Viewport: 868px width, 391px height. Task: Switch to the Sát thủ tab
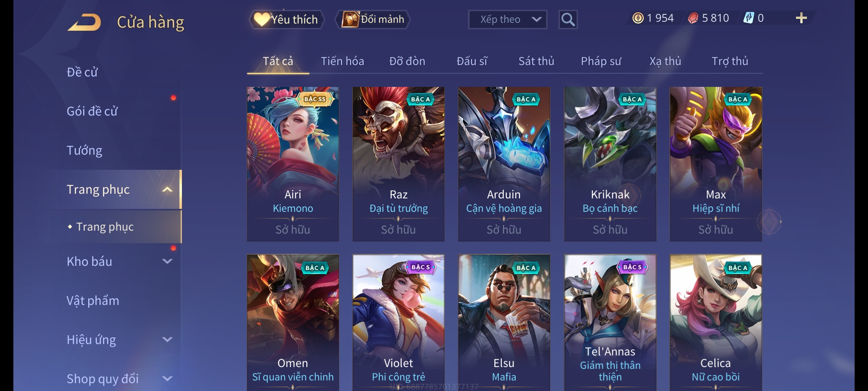click(536, 61)
